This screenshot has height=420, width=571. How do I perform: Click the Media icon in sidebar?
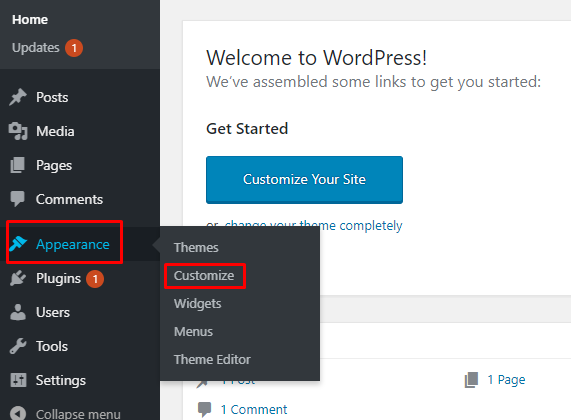[x=18, y=131]
